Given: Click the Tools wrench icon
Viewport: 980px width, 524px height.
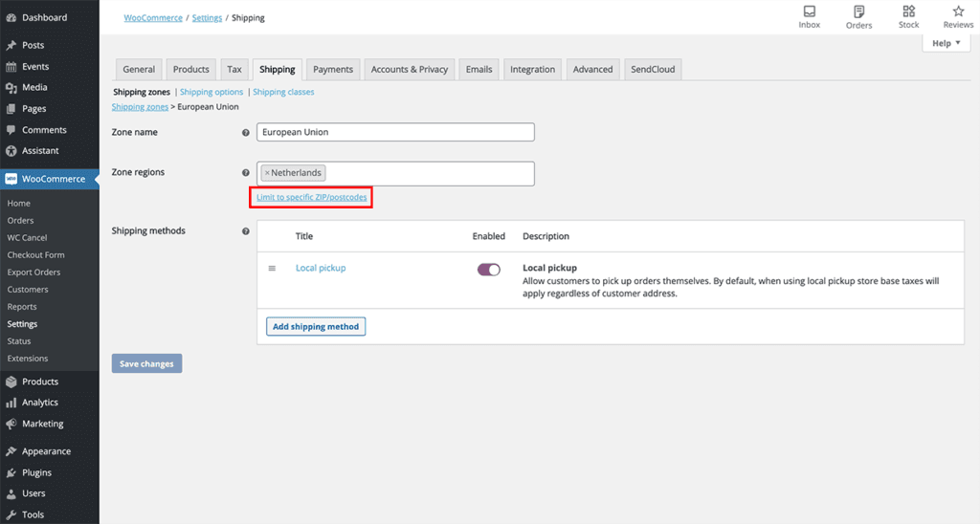Looking at the screenshot, I should 11,514.
